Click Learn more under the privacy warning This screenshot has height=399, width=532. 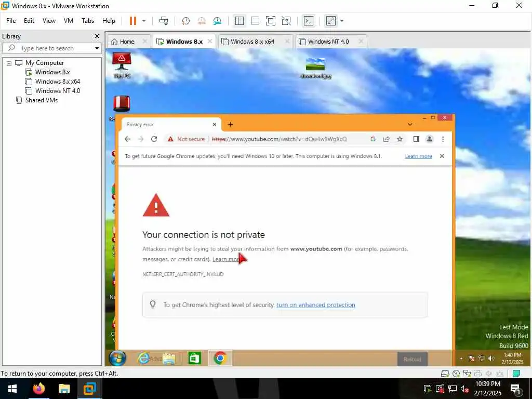(227, 259)
